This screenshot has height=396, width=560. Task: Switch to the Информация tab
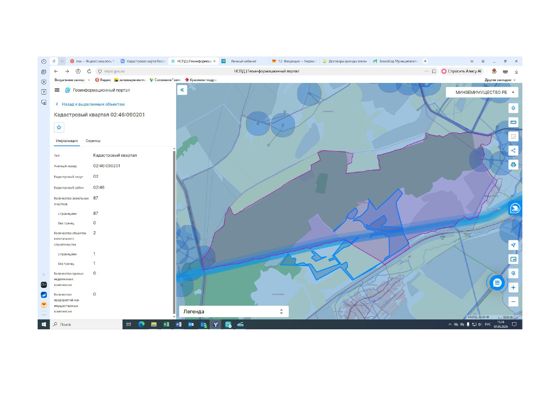tap(67, 141)
